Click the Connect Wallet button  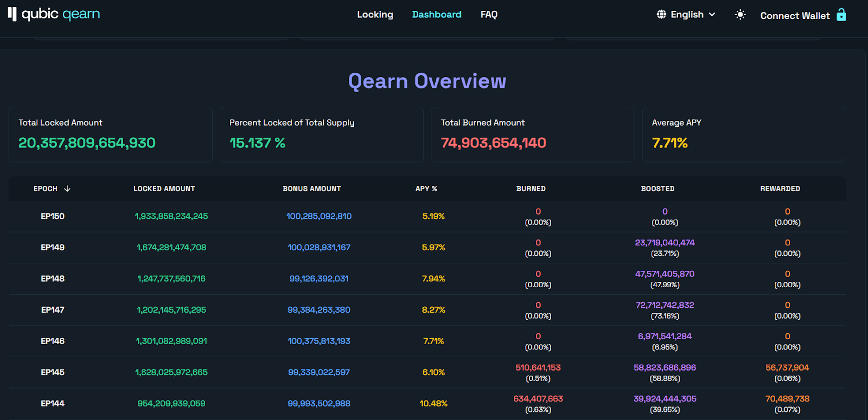(803, 15)
